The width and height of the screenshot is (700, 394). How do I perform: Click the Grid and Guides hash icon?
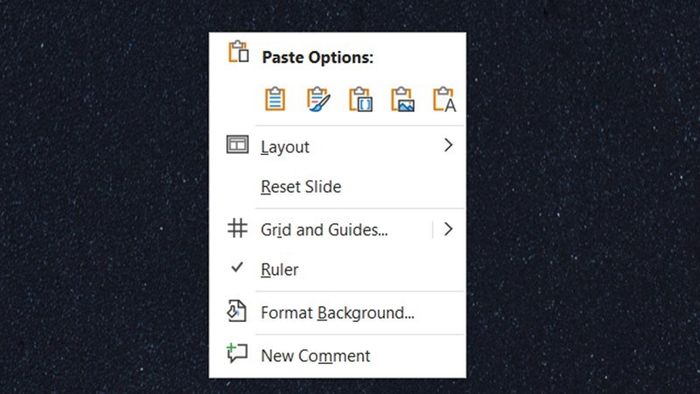[237, 228]
